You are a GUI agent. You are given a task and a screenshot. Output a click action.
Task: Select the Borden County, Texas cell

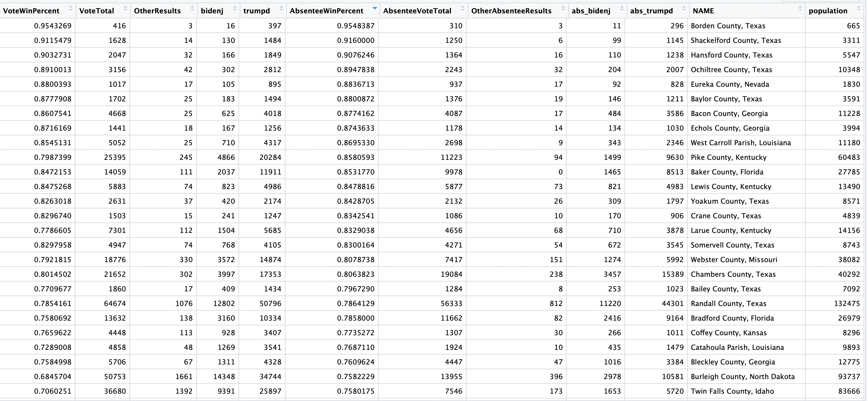[x=728, y=26]
